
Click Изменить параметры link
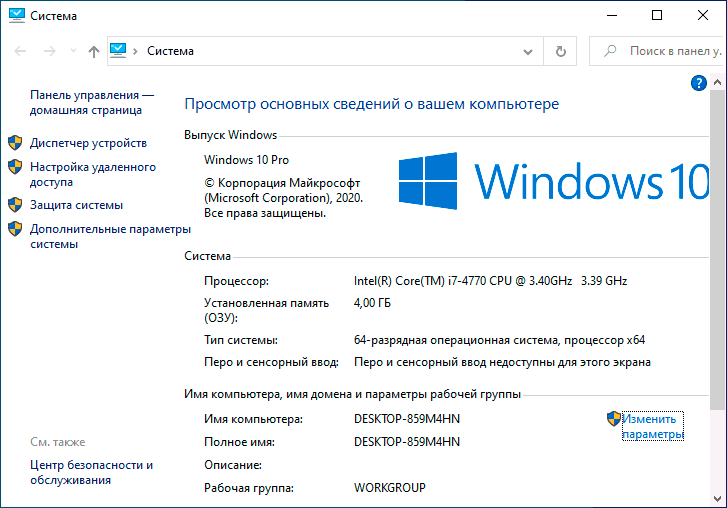(x=653, y=426)
